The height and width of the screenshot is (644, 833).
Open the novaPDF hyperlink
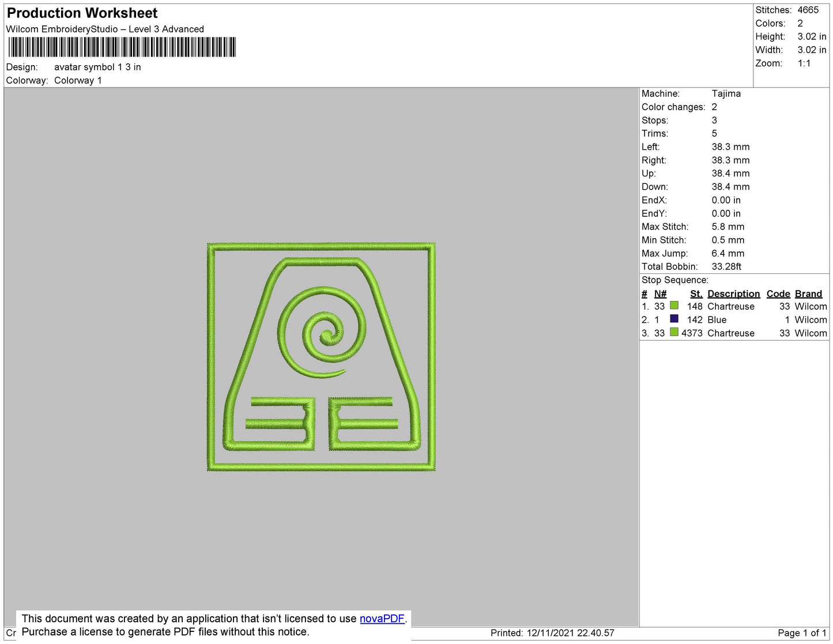(382, 619)
